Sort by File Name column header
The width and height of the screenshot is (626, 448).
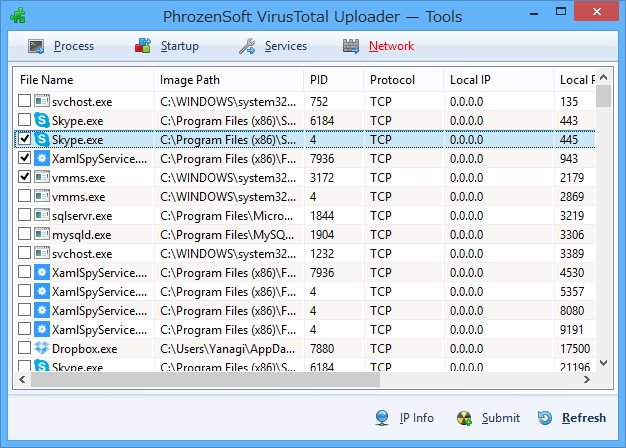click(x=84, y=80)
